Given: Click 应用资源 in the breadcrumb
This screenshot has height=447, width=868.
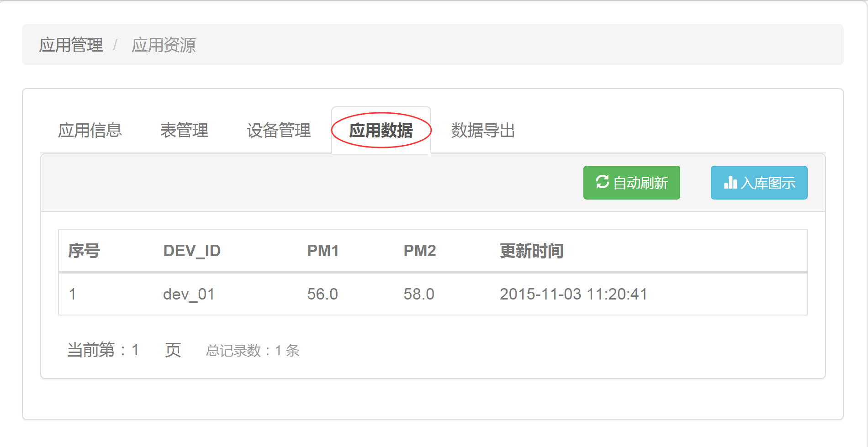Looking at the screenshot, I should [x=164, y=45].
